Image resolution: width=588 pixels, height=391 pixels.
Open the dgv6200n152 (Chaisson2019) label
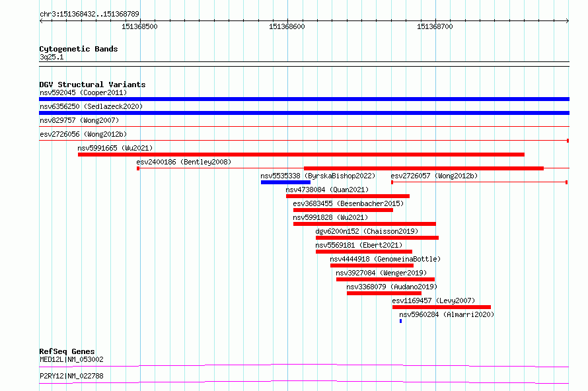(x=367, y=231)
